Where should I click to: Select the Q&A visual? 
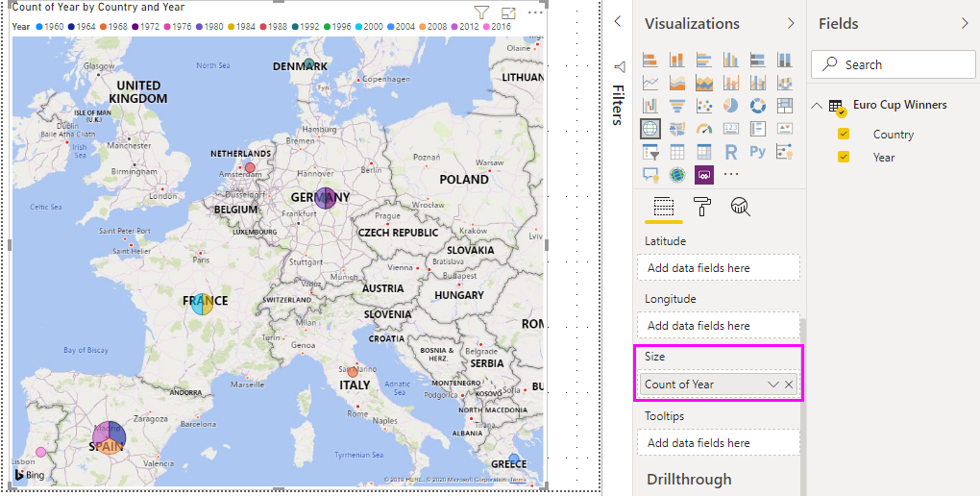coord(650,175)
